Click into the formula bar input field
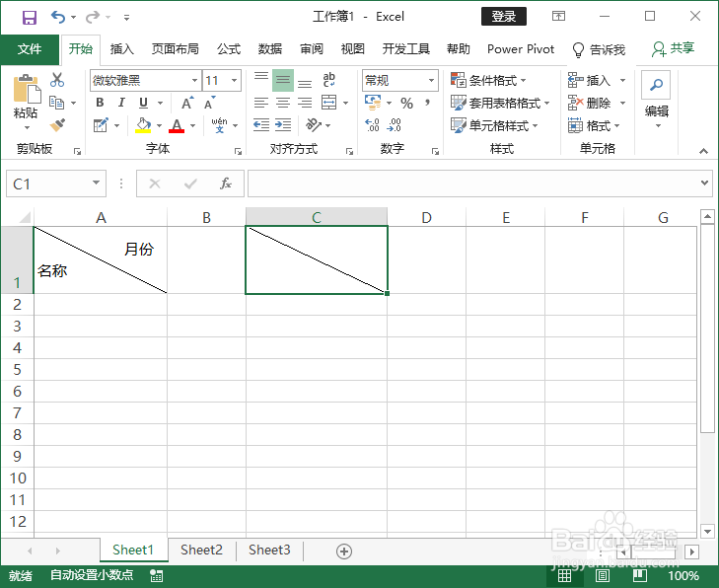 [472, 184]
